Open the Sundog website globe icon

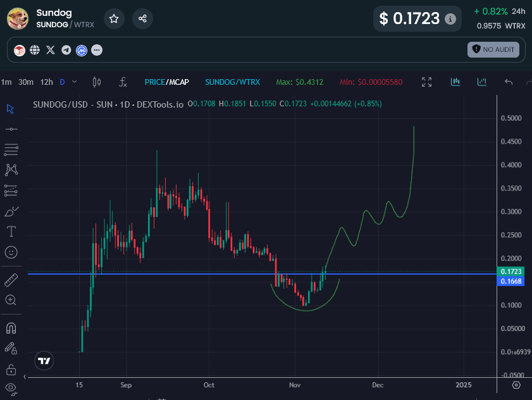[35, 50]
